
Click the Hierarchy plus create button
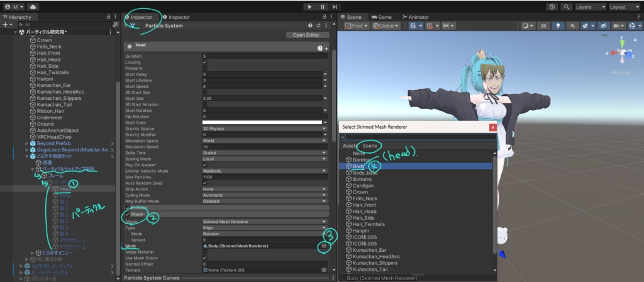click(8, 24)
